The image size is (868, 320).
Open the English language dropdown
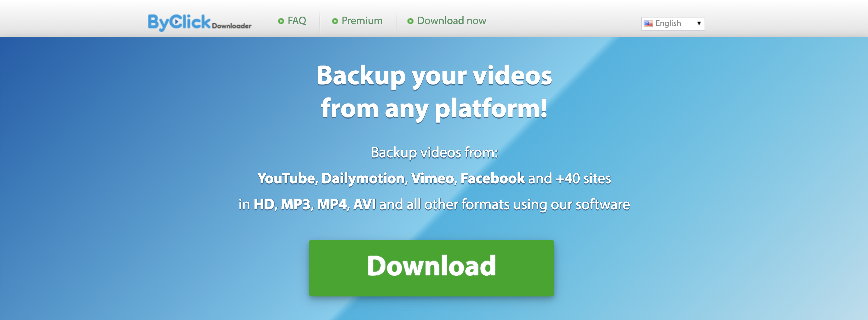coord(673,24)
